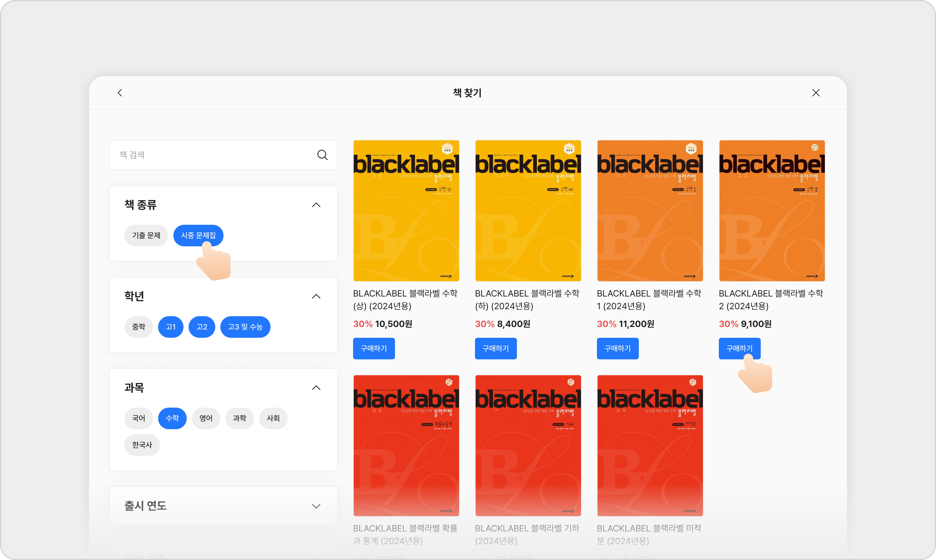Focus the 책 검색 search field
The height and width of the screenshot is (560, 936).
tap(223, 155)
